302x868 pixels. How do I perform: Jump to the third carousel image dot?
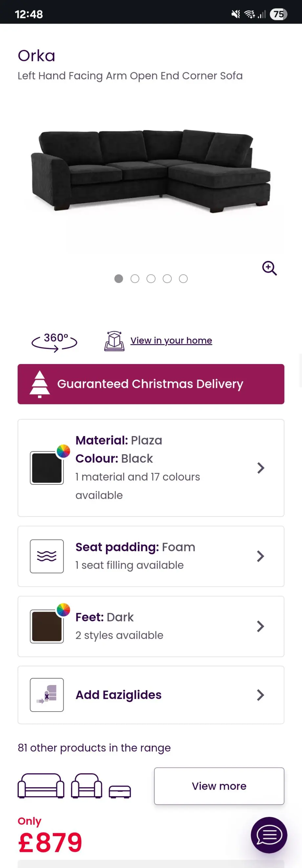[151, 279]
